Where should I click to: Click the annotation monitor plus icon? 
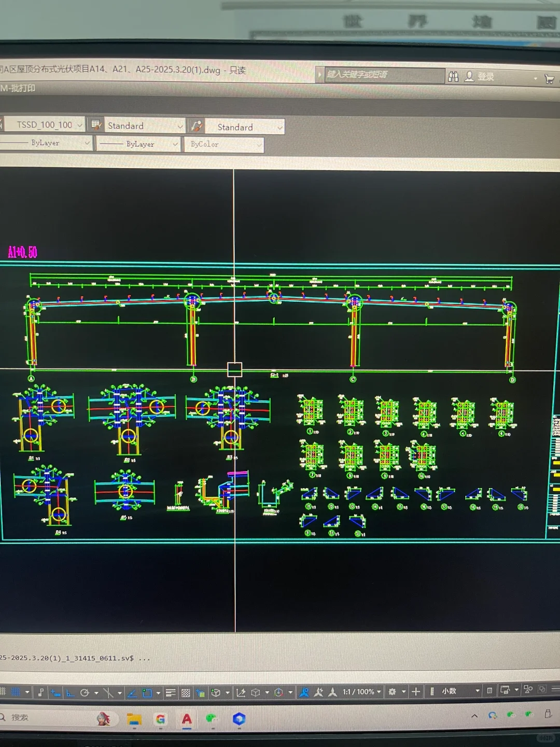416,691
